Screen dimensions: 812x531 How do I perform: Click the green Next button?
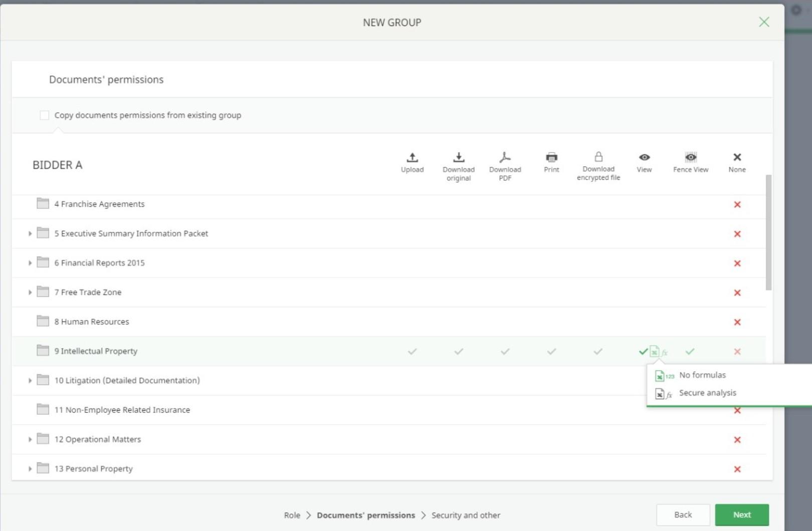click(742, 514)
